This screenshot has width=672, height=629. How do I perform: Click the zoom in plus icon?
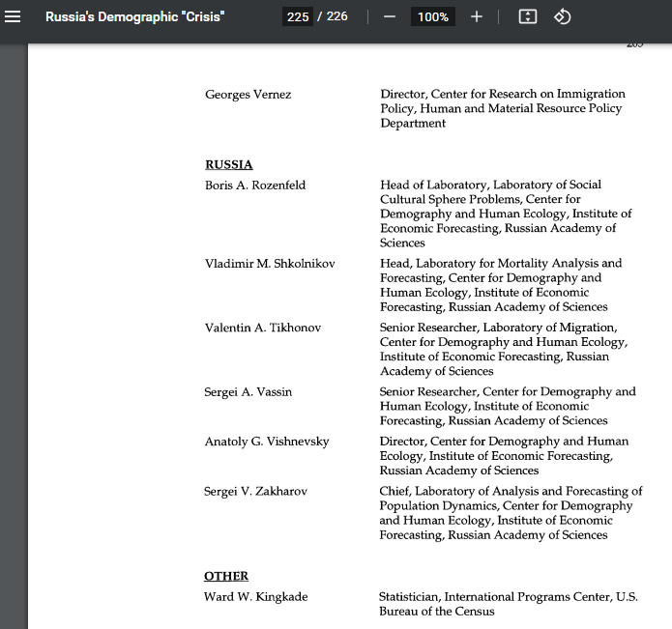pyautogui.click(x=477, y=16)
